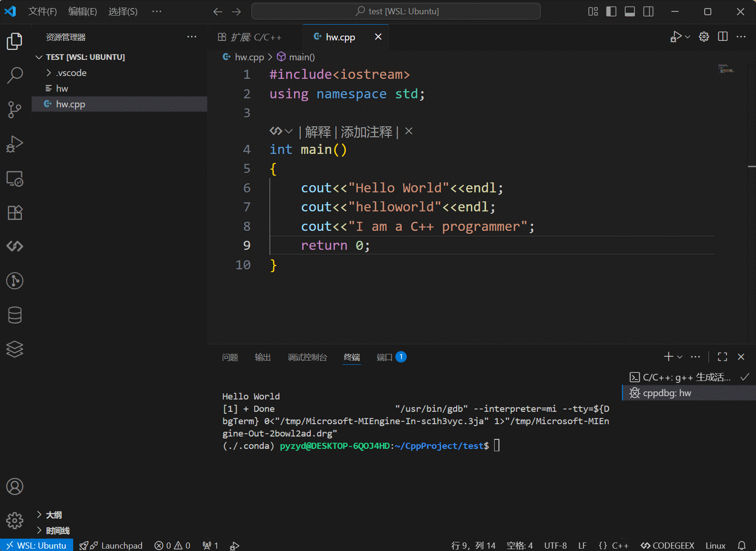The height and width of the screenshot is (551, 756).
Task: Close the hw.cpp editor tab
Action: (378, 37)
